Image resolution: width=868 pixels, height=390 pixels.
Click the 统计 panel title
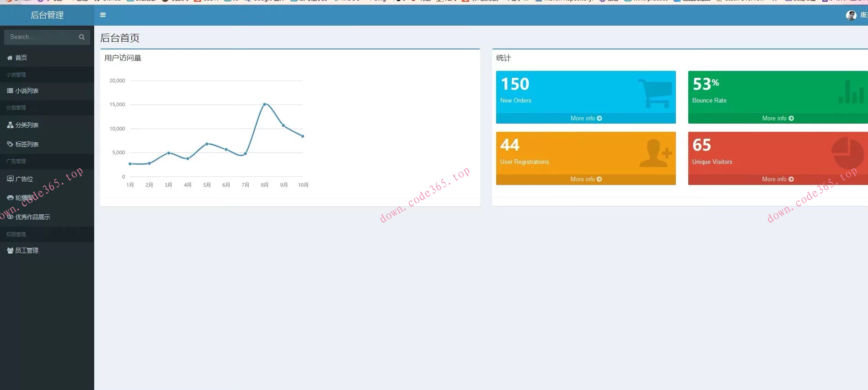pyautogui.click(x=504, y=58)
